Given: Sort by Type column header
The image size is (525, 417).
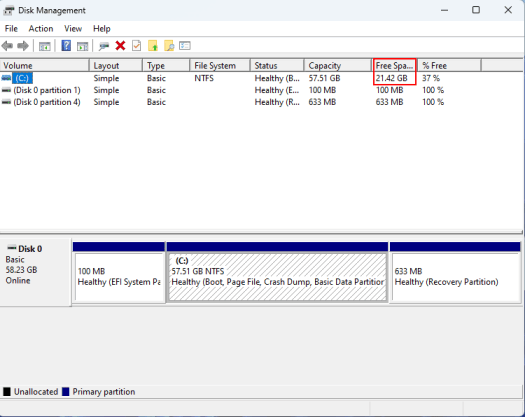Looking at the screenshot, I should [166, 65].
